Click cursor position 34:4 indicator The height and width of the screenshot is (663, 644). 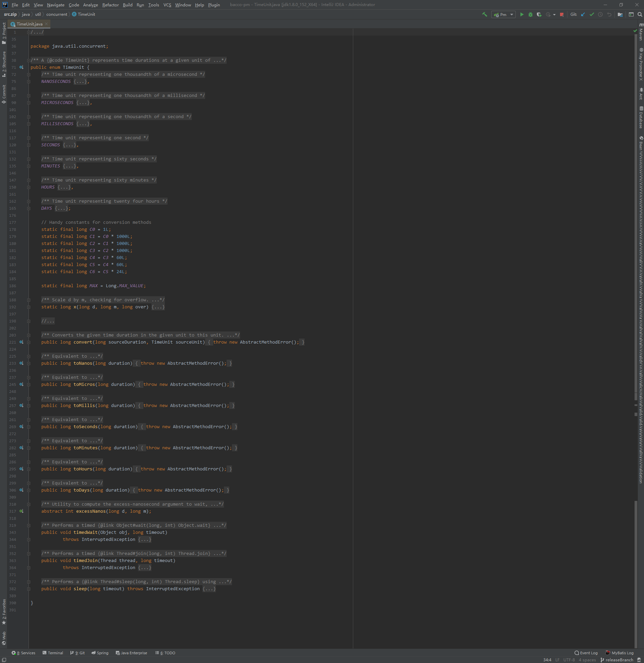pyautogui.click(x=547, y=660)
